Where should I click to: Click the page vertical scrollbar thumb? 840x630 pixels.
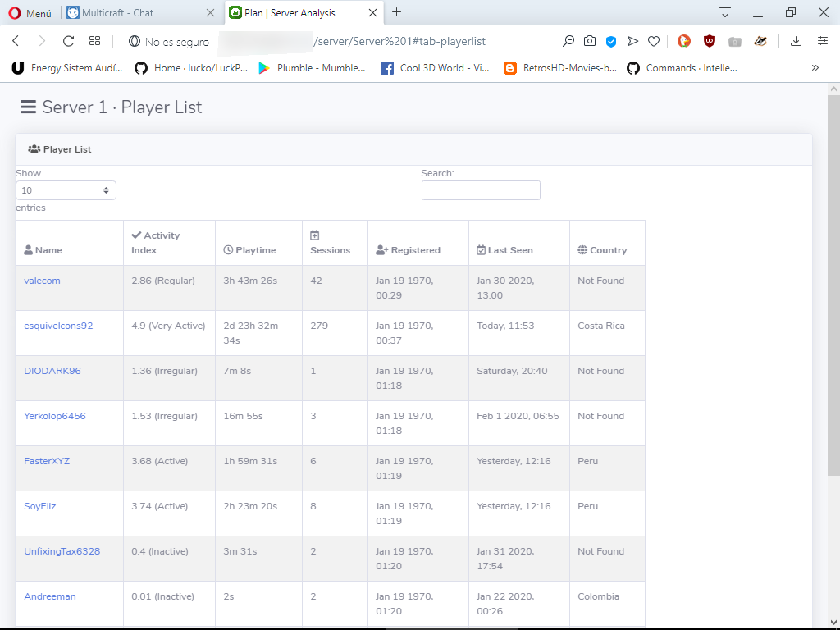click(833, 285)
